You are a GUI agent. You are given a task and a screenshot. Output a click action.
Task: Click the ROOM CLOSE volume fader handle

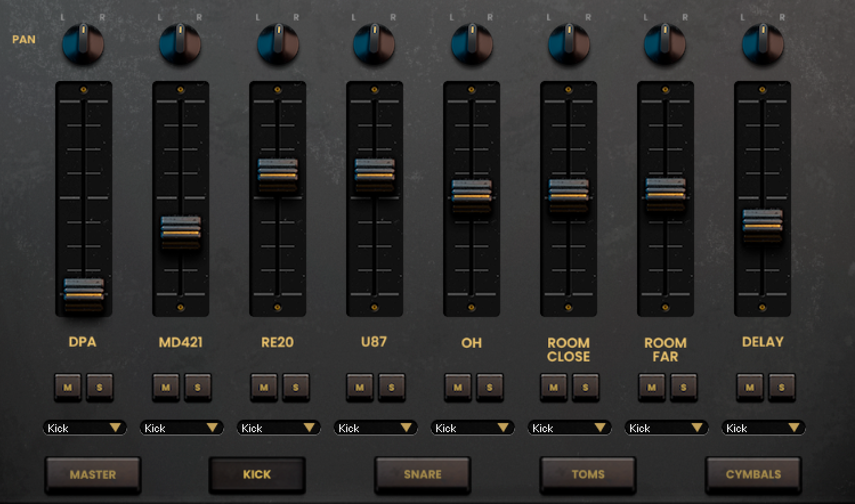click(569, 196)
